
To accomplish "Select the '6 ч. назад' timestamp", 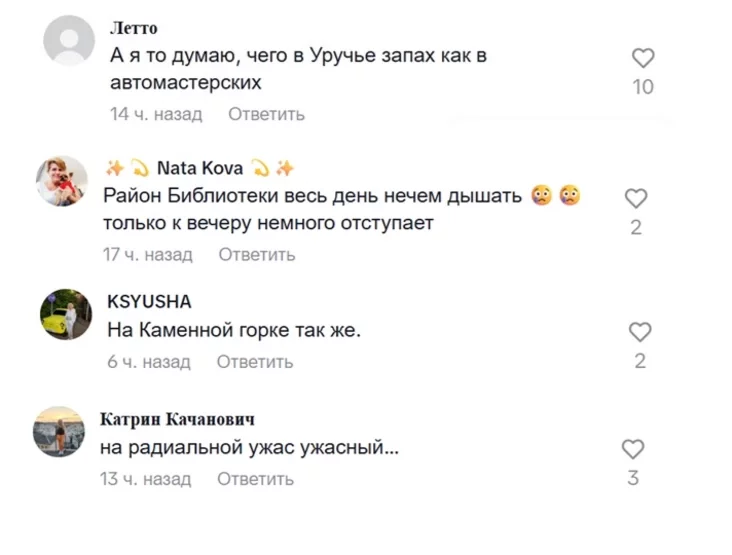I will point(149,361).
